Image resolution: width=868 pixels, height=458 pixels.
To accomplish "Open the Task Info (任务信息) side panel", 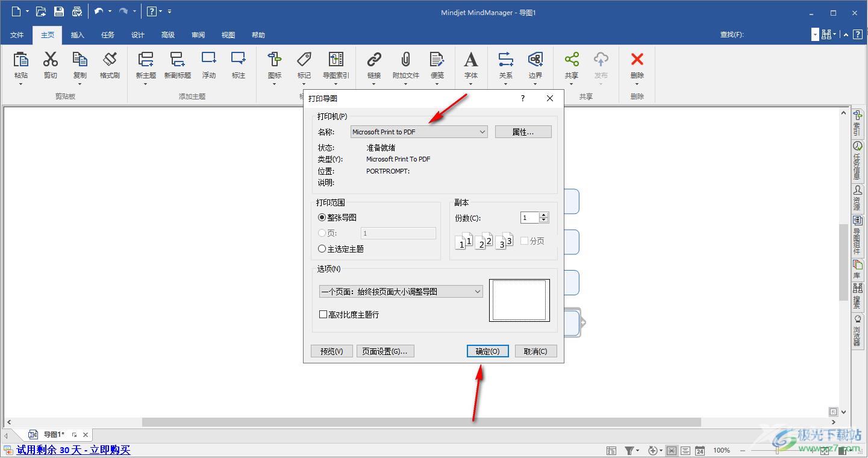I will click(857, 162).
